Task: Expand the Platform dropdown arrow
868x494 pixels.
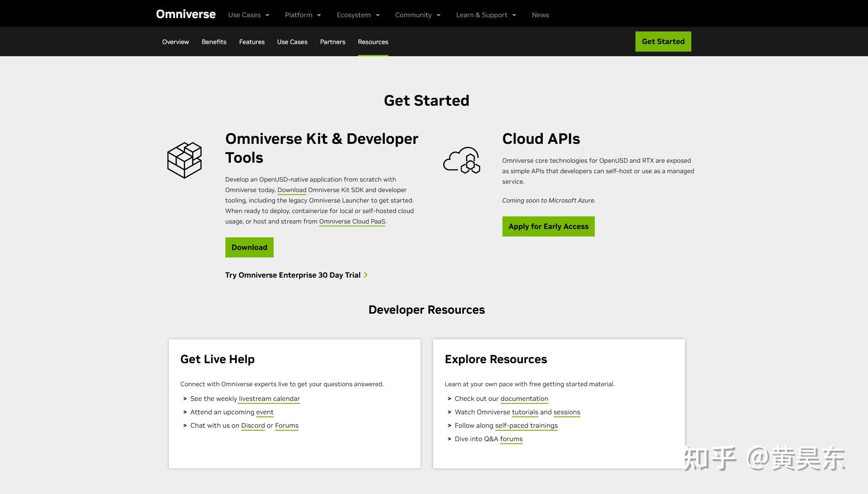Action: click(319, 15)
